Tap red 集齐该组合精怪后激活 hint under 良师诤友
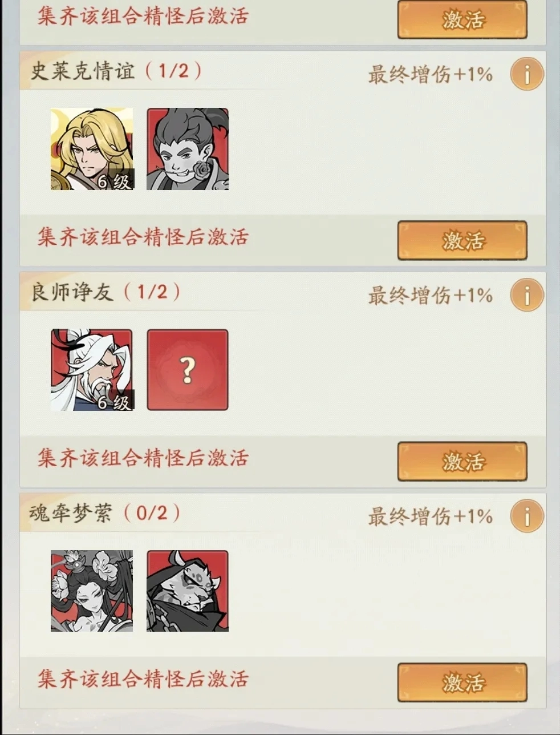This screenshot has height=735, width=560. click(143, 458)
